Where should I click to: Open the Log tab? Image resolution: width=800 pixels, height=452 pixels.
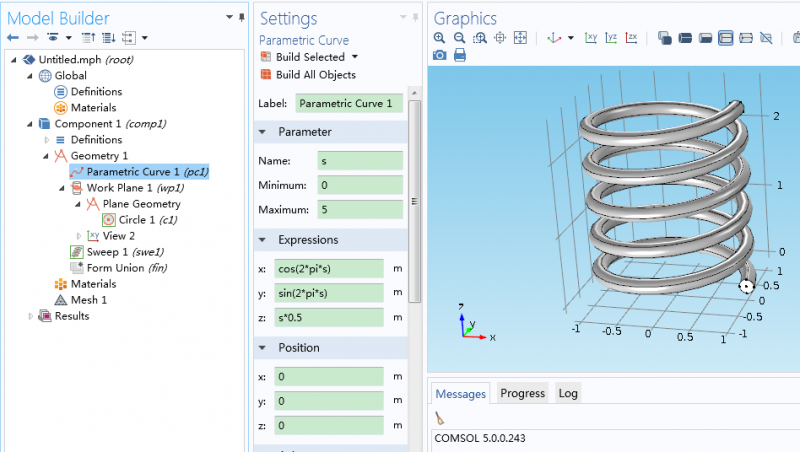point(568,394)
